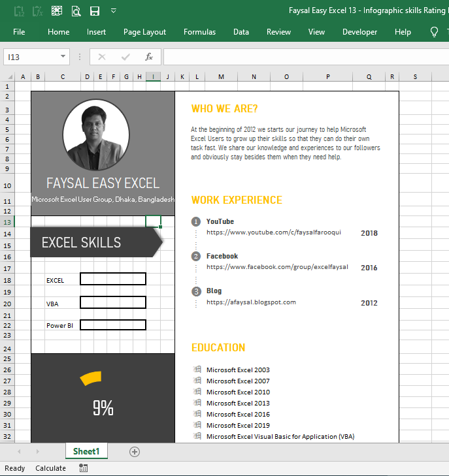Screen dimensions: 449x476
Task: Click the Power BI skill rating bar
Action: tap(113, 325)
